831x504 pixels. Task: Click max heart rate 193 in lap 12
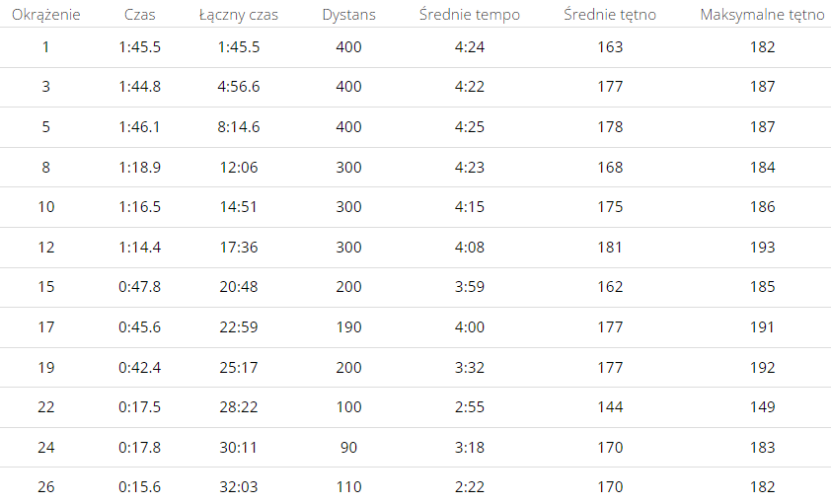point(762,248)
